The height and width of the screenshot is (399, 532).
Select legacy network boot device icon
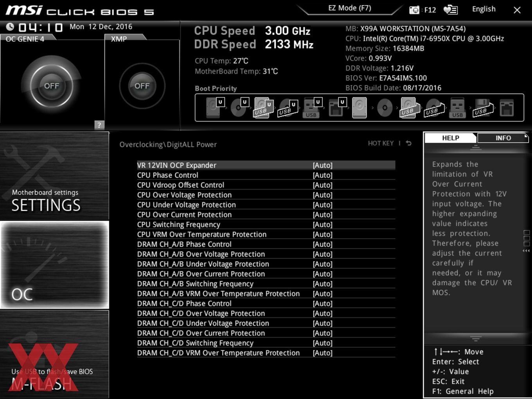507,108
